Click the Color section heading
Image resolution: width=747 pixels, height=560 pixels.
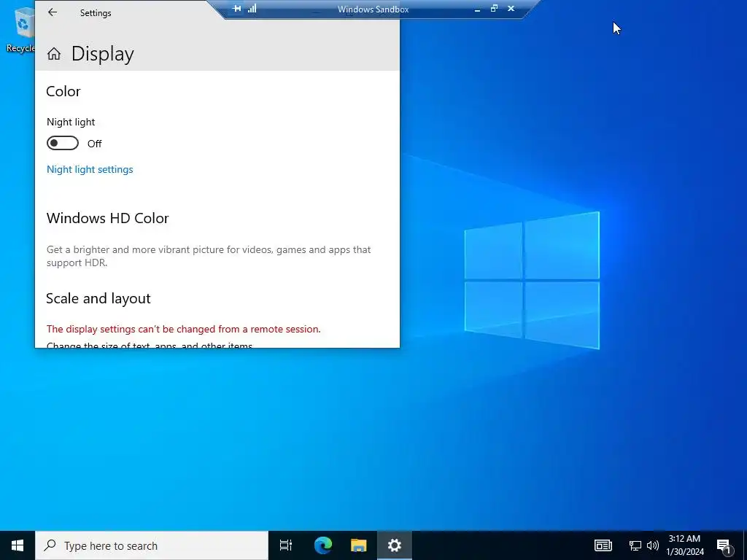(x=63, y=91)
